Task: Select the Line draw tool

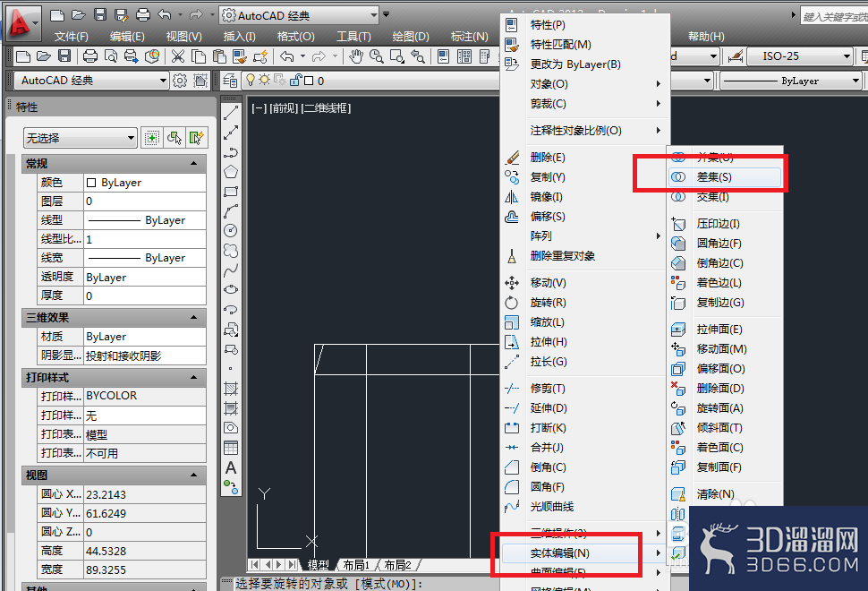Action: pyautogui.click(x=231, y=113)
